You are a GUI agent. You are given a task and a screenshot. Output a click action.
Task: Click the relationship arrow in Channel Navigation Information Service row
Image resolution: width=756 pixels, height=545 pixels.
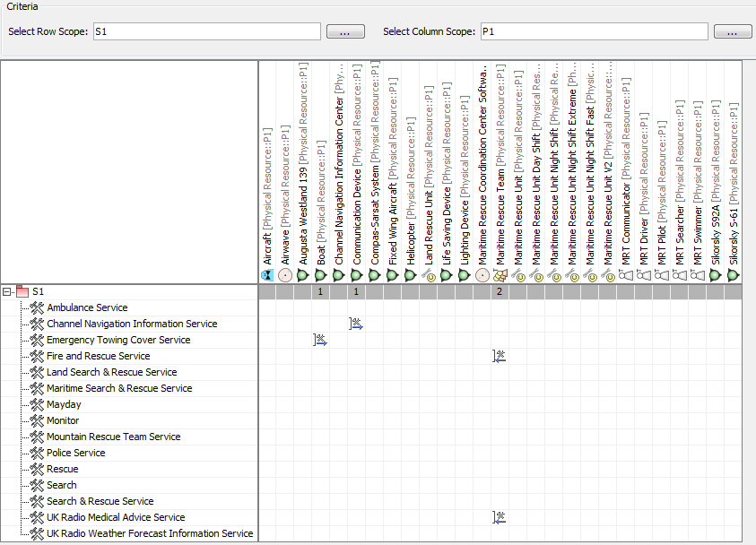click(356, 324)
